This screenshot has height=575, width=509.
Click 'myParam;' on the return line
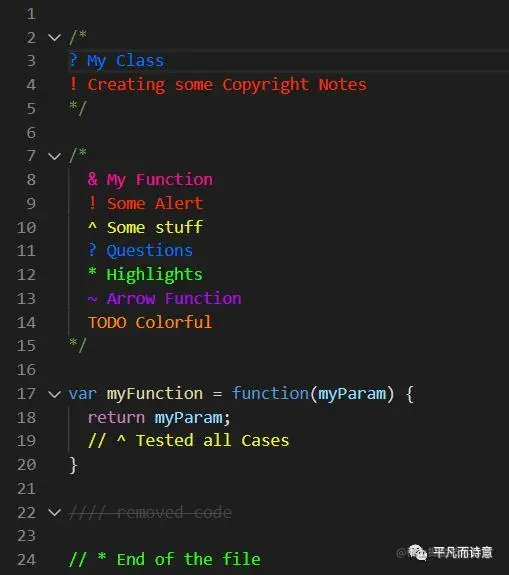(193, 418)
